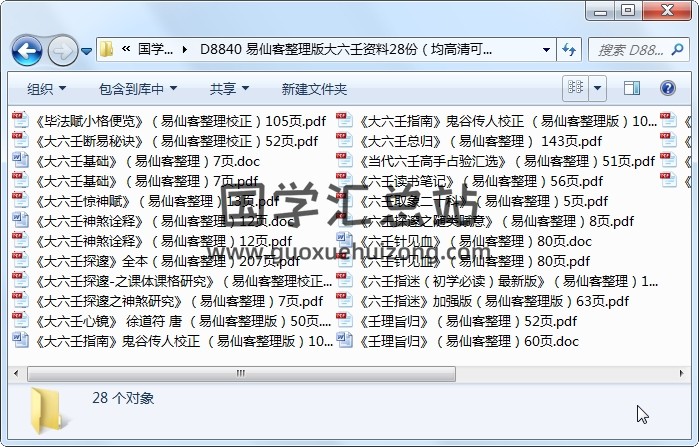
Task: Select PDF icon of 大六壬神煞诠释 12页.pdf
Action: tap(20, 241)
